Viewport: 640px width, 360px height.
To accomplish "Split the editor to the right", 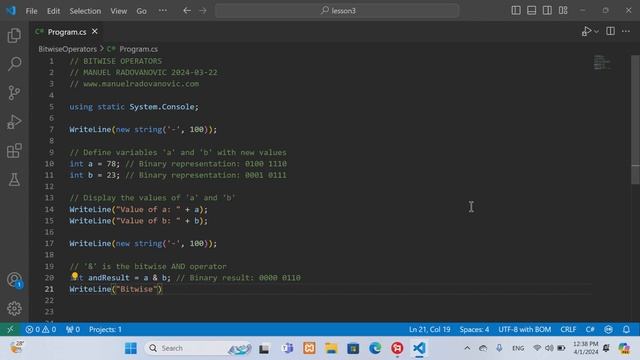I will 611,31.
